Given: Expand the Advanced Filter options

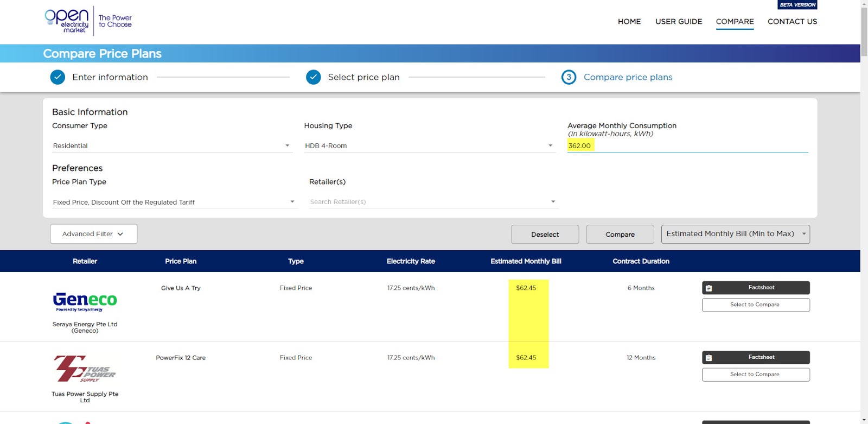Looking at the screenshot, I should point(93,234).
